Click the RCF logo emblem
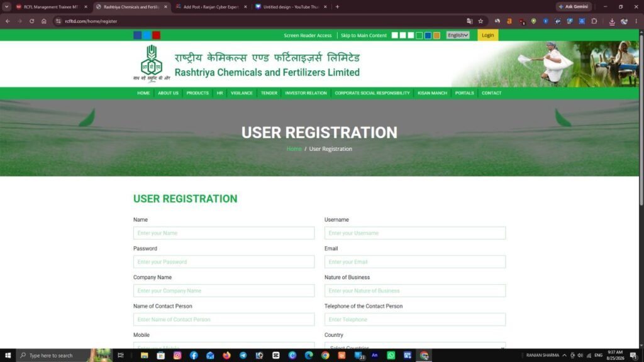The image size is (644, 362). click(152, 63)
